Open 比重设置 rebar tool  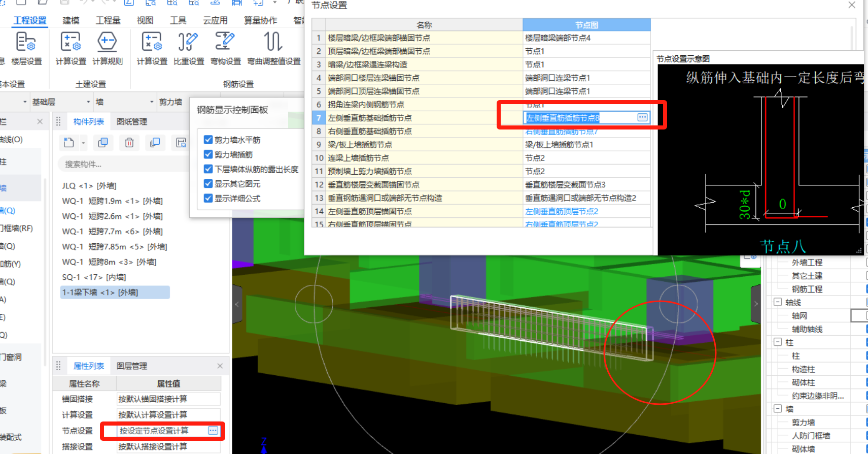[x=188, y=48]
